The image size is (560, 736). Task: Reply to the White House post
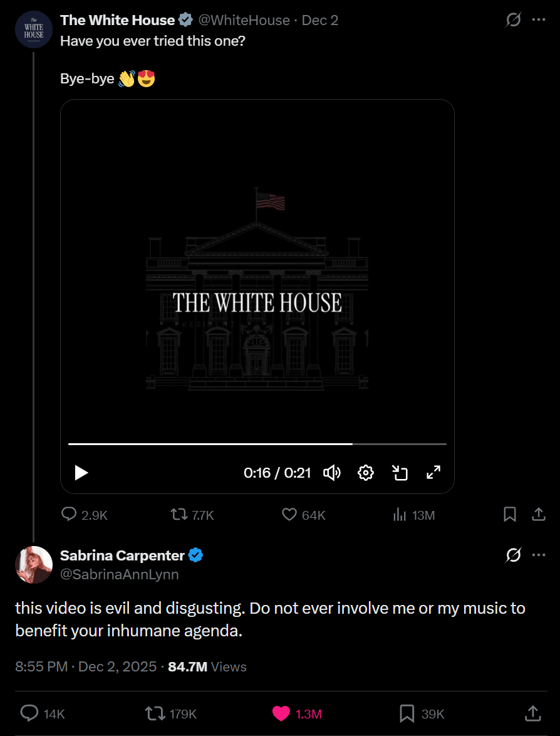coord(69,515)
